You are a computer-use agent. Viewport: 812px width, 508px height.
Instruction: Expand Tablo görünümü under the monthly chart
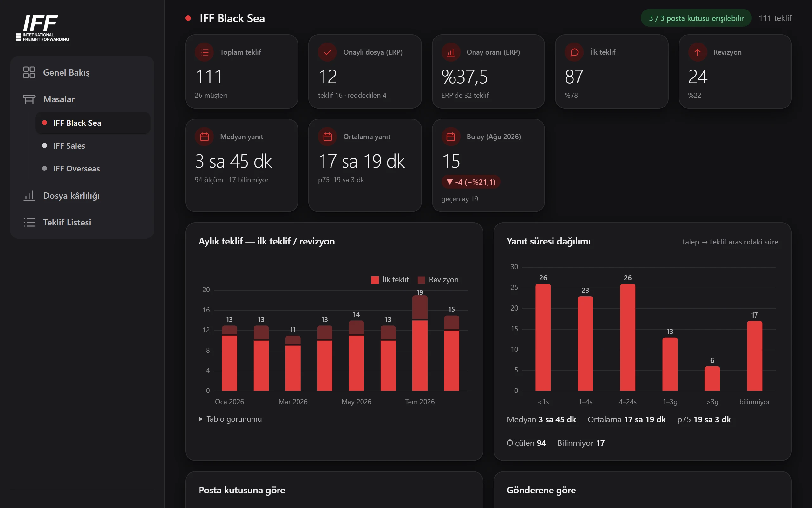coord(230,419)
